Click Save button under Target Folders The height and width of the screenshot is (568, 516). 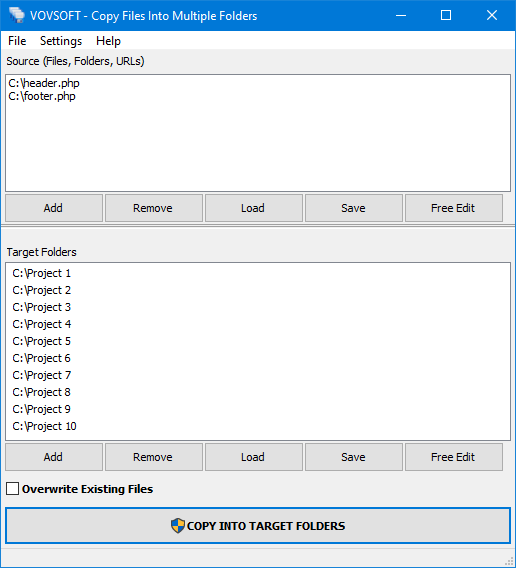click(354, 457)
